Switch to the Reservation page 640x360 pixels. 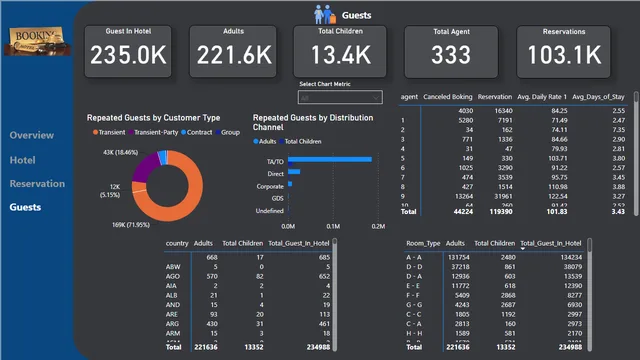click(x=37, y=184)
